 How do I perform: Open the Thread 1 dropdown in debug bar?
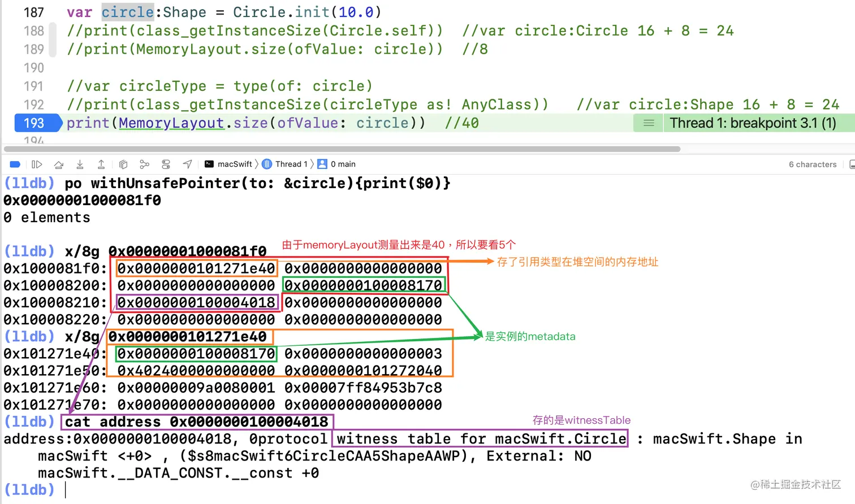click(x=287, y=164)
